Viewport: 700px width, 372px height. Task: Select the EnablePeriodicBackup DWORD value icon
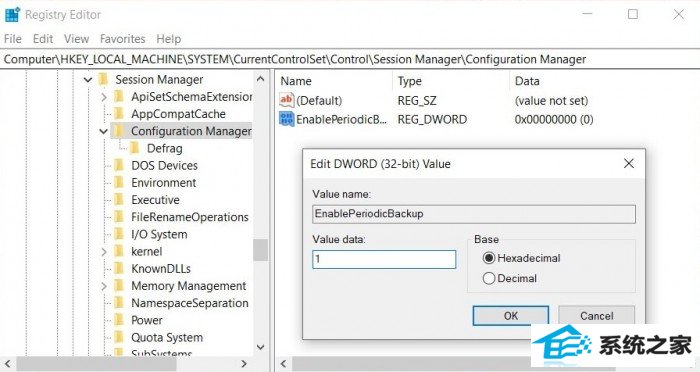[x=287, y=119]
